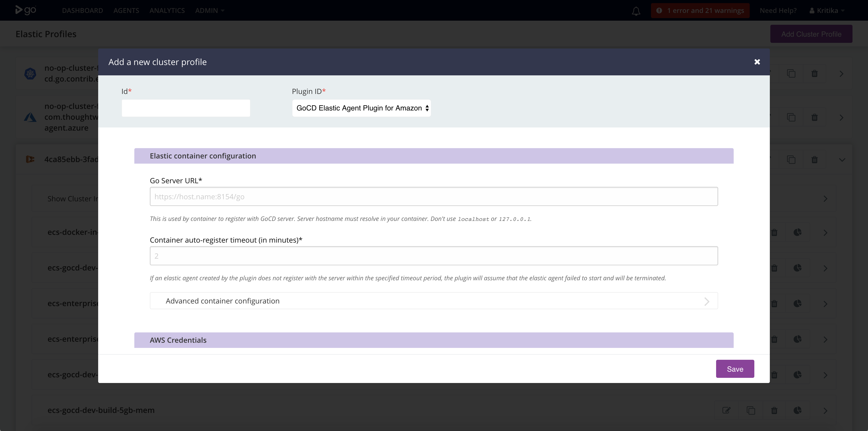Expand the agent.azure cluster row

pyautogui.click(x=841, y=117)
